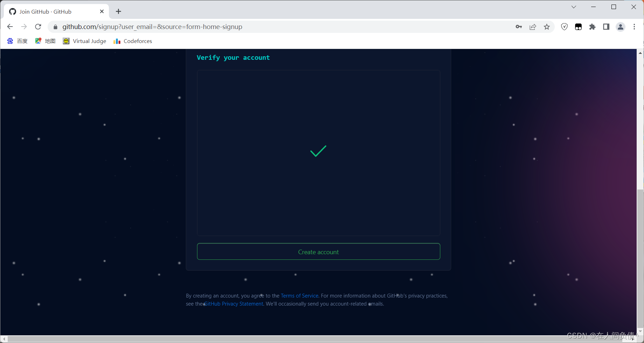Click the browser forward arrow
The height and width of the screenshot is (343, 644).
24,27
